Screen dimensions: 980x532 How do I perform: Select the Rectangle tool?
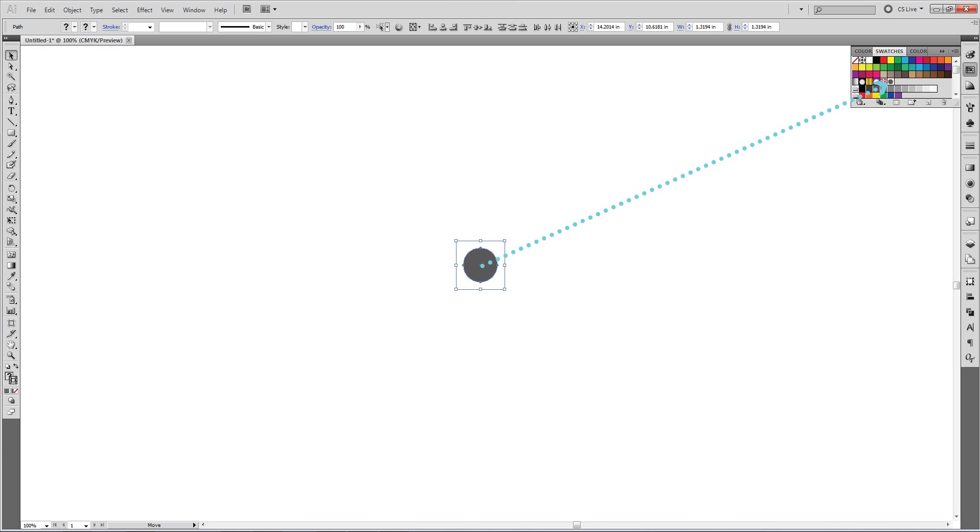coord(11,132)
